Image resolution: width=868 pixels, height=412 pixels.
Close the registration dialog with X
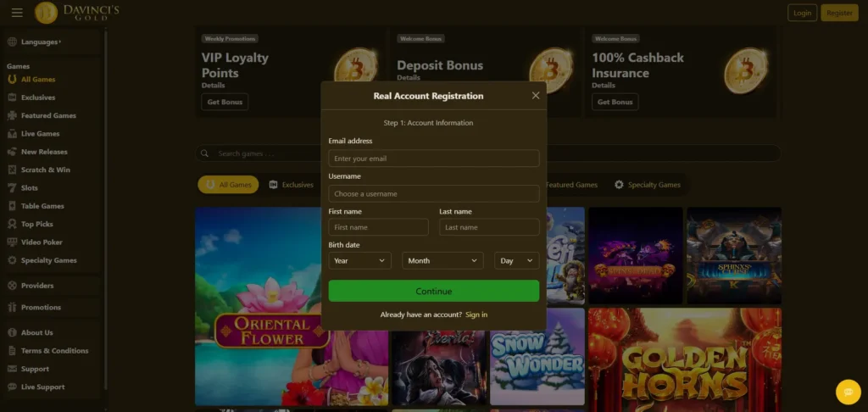pyautogui.click(x=536, y=95)
